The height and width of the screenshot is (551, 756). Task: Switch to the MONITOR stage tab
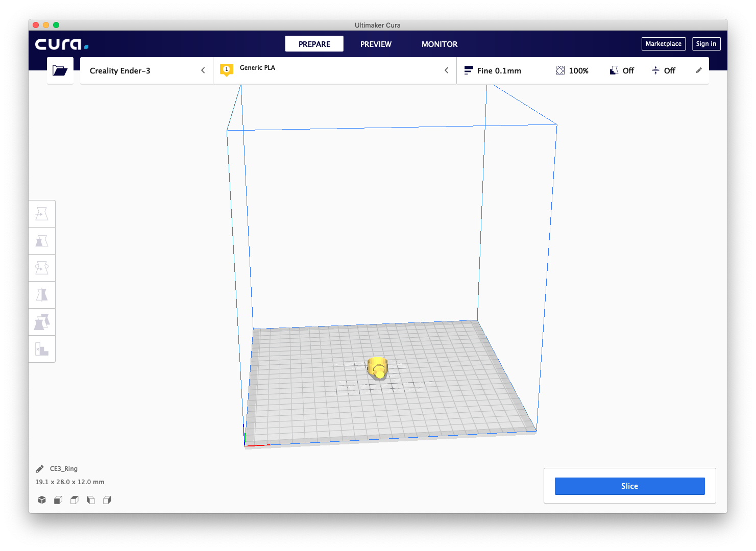[x=440, y=44]
